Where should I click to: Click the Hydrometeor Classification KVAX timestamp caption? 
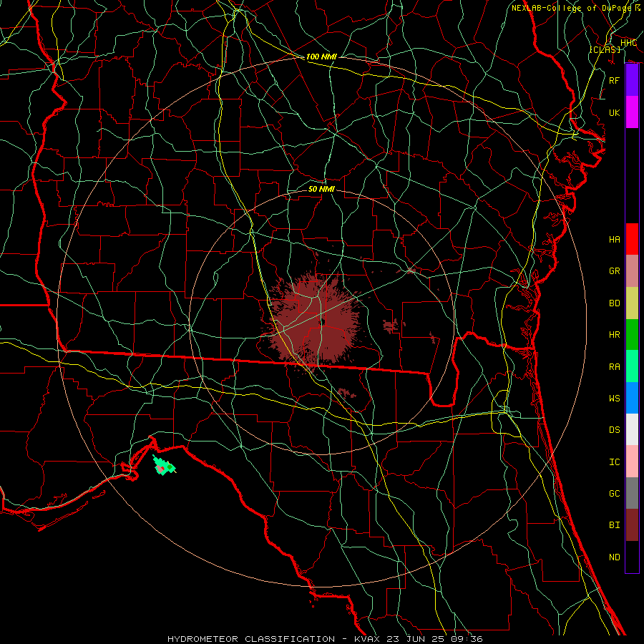click(x=325, y=639)
